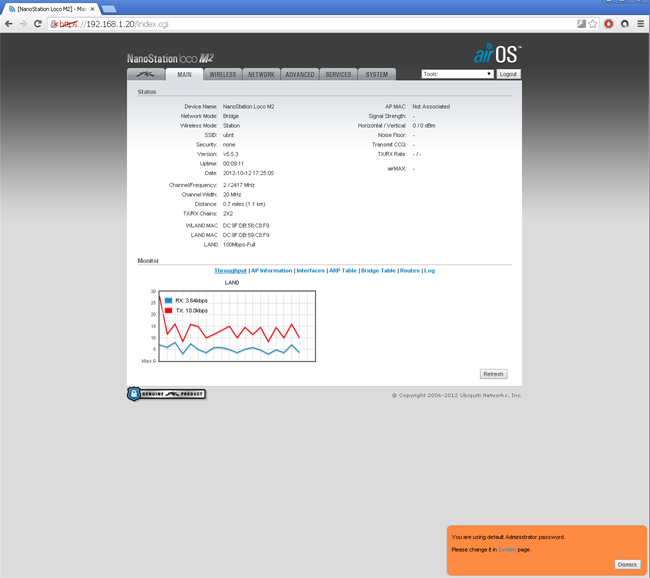Open the Ubiquiti logo tab
The image size is (650, 578).
click(x=146, y=75)
